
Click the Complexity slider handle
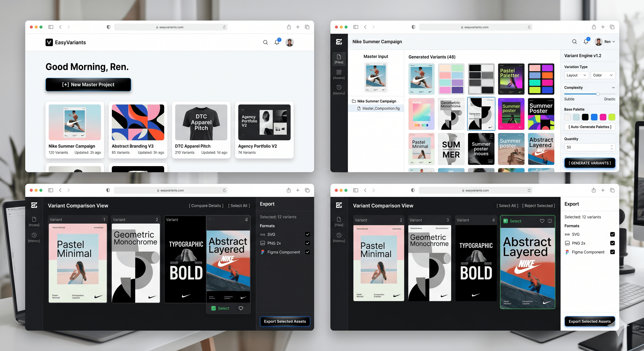[x=598, y=94]
